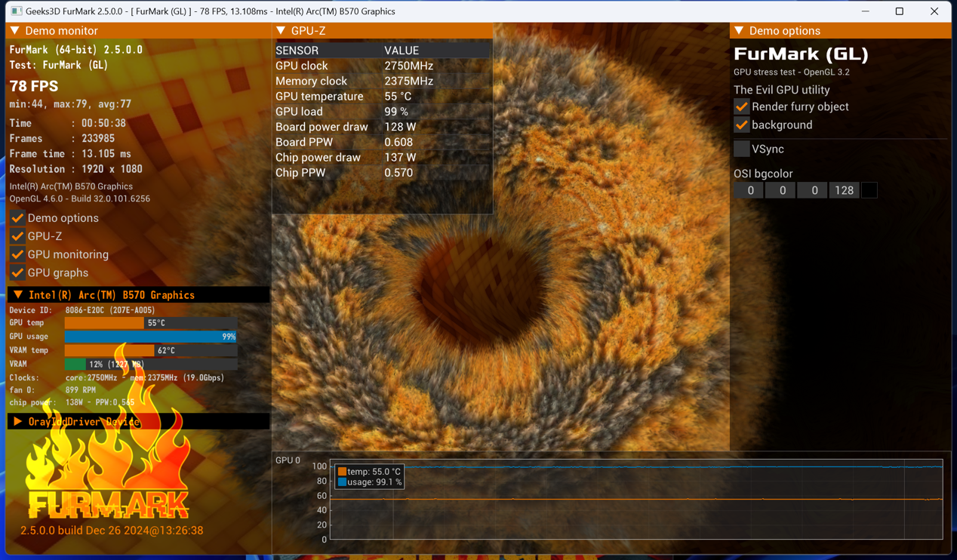957x560 pixels.
Task: Disable the background rendering checkbox
Action: click(741, 125)
